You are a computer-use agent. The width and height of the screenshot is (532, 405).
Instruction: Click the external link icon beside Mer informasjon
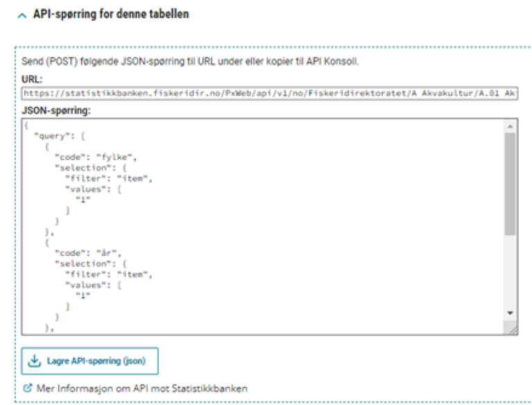(x=27, y=388)
